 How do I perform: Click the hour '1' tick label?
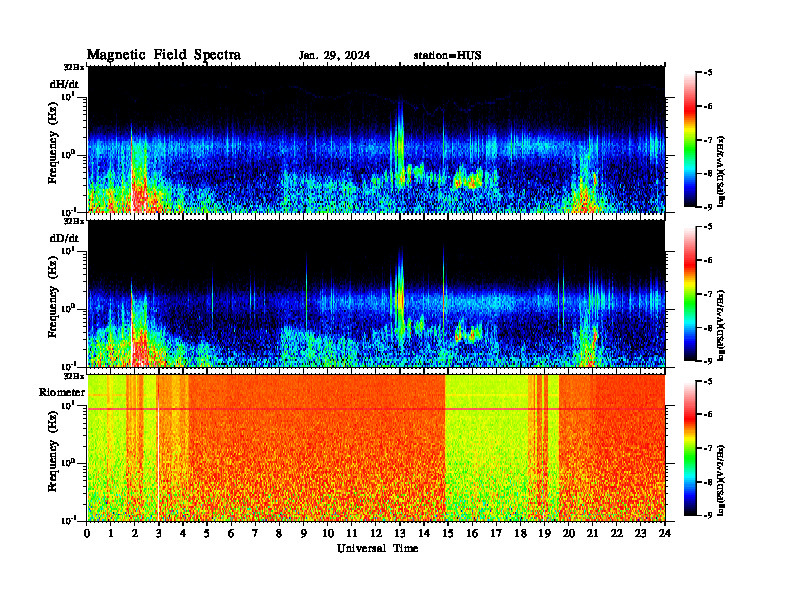point(111,533)
